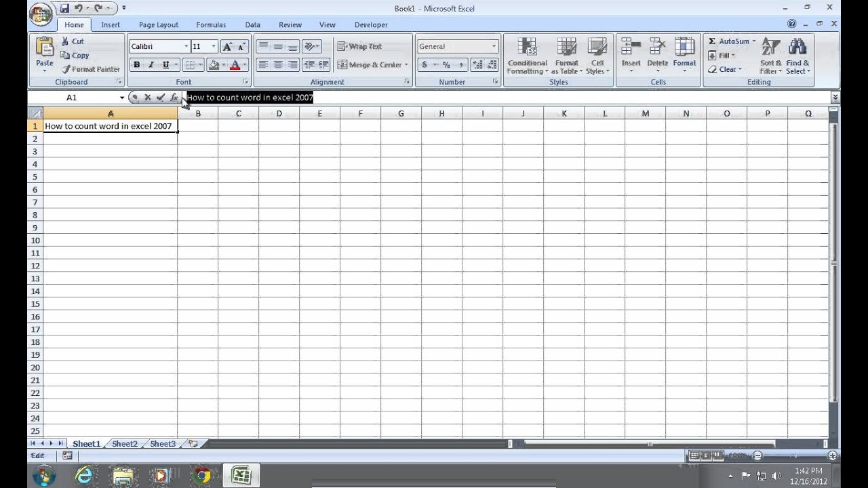Select column D header
The image size is (868, 488).
coord(279,113)
